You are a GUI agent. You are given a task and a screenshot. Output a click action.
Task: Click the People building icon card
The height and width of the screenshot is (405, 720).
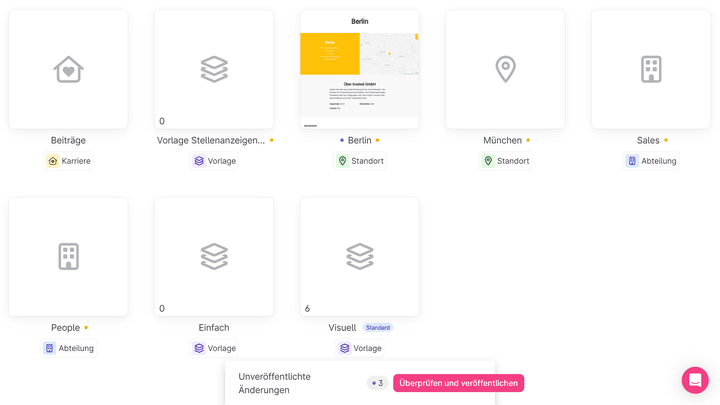click(x=68, y=257)
